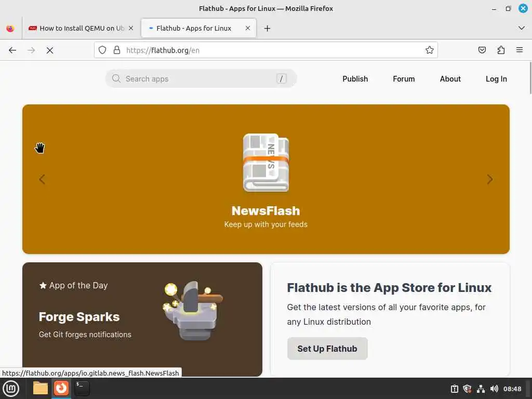This screenshot has height=399, width=532.
Task: Open the Forum link
Action: point(403,79)
